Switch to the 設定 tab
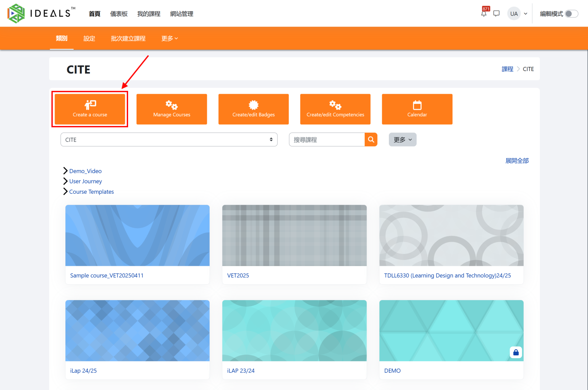 coord(89,38)
